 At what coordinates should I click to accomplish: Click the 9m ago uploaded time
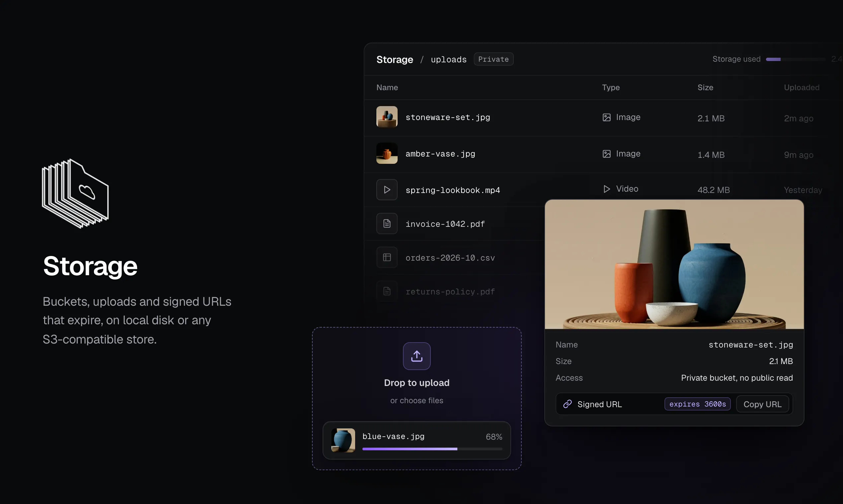[x=799, y=155]
